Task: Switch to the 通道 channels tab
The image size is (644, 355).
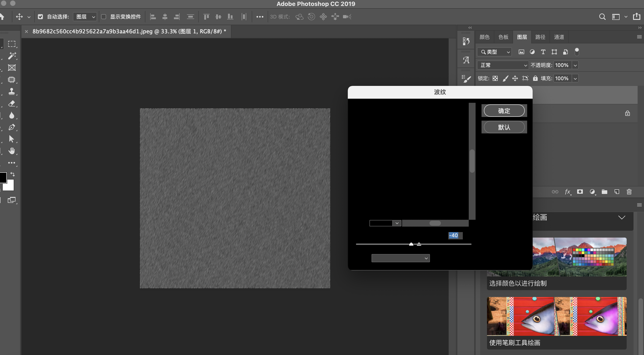Action: click(x=559, y=37)
